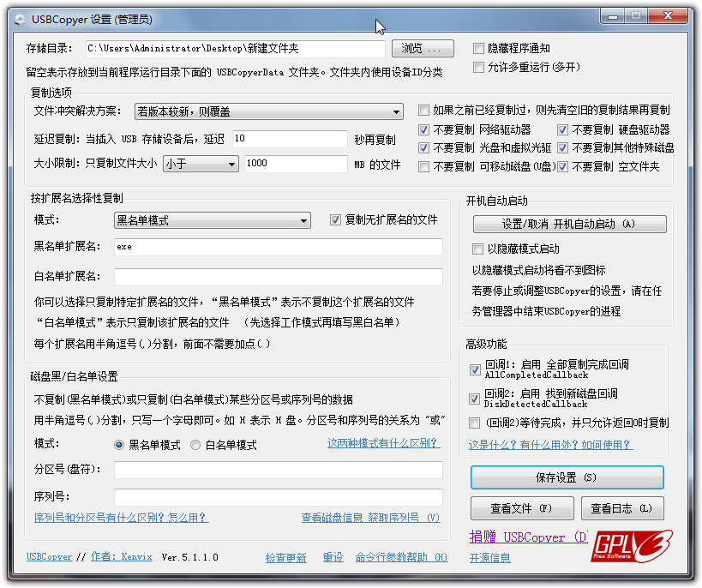Image resolution: width=702 pixels, height=588 pixels.
Task: Open 命令行参数帮助 (H) link
Action: (x=401, y=557)
